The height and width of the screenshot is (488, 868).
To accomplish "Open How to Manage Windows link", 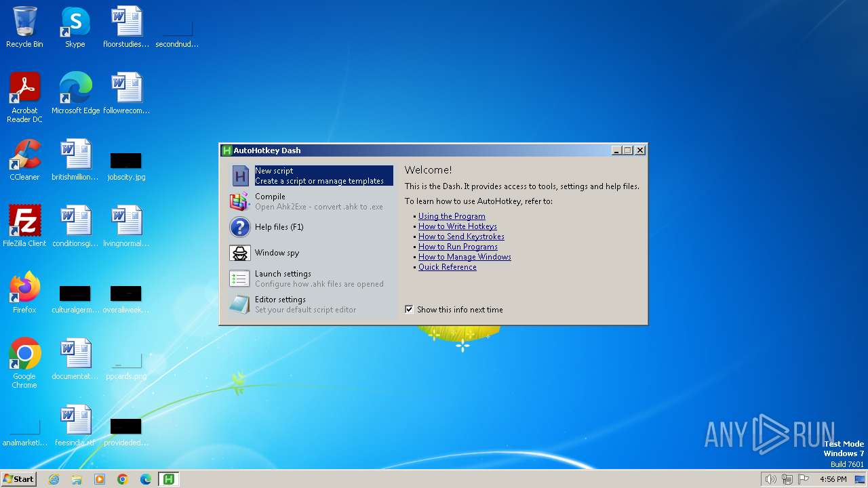I will pyautogui.click(x=465, y=257).
